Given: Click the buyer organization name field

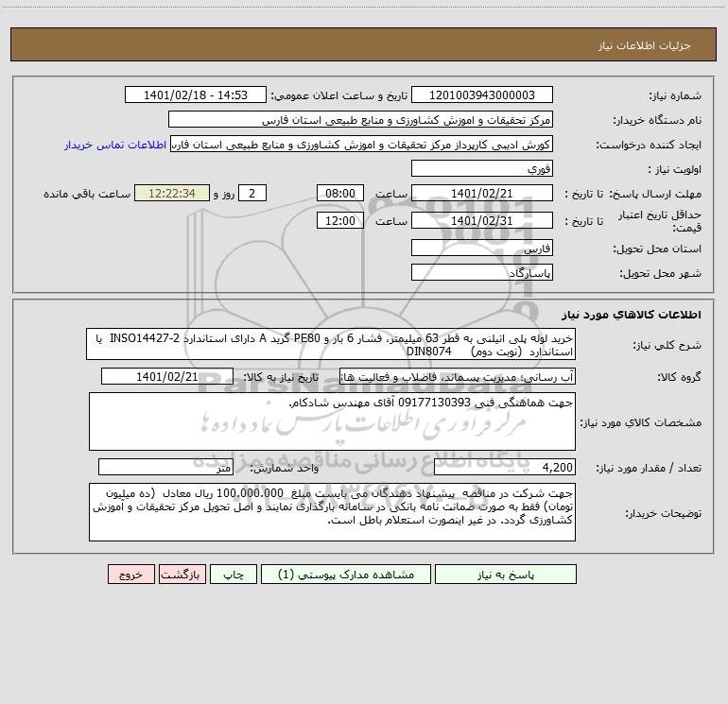Looking at the screenshot, I should (360, 120).
